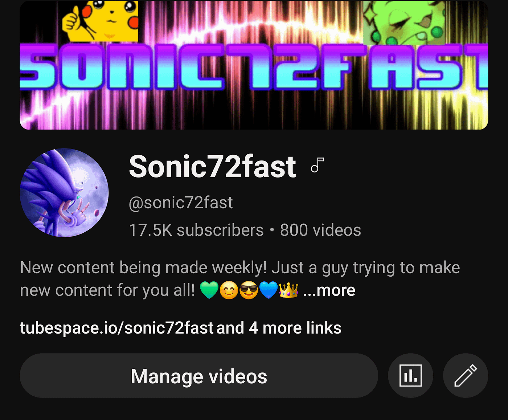Tap the sunglasses emoji in description

tap(249, 290)
